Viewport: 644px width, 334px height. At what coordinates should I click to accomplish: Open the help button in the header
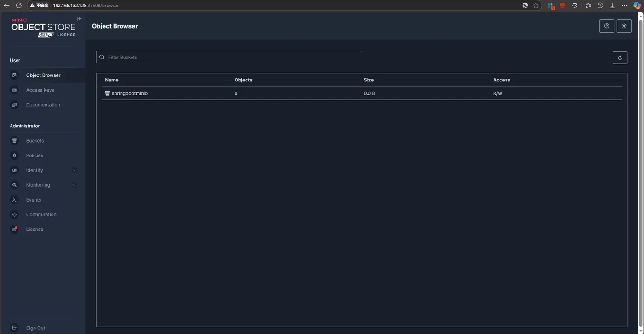click(x=607, y=26)
